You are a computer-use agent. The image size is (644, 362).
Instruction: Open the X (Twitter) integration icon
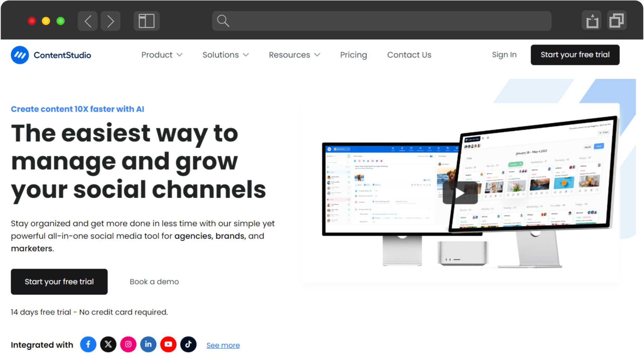tap(108, 345)
